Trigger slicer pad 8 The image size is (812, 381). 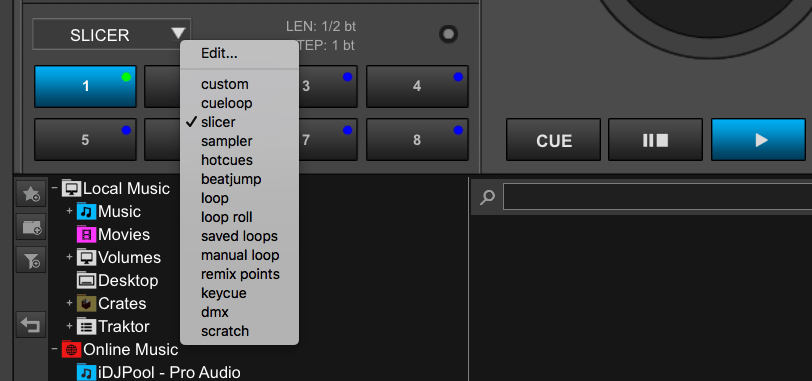click(x=417, y=140)
